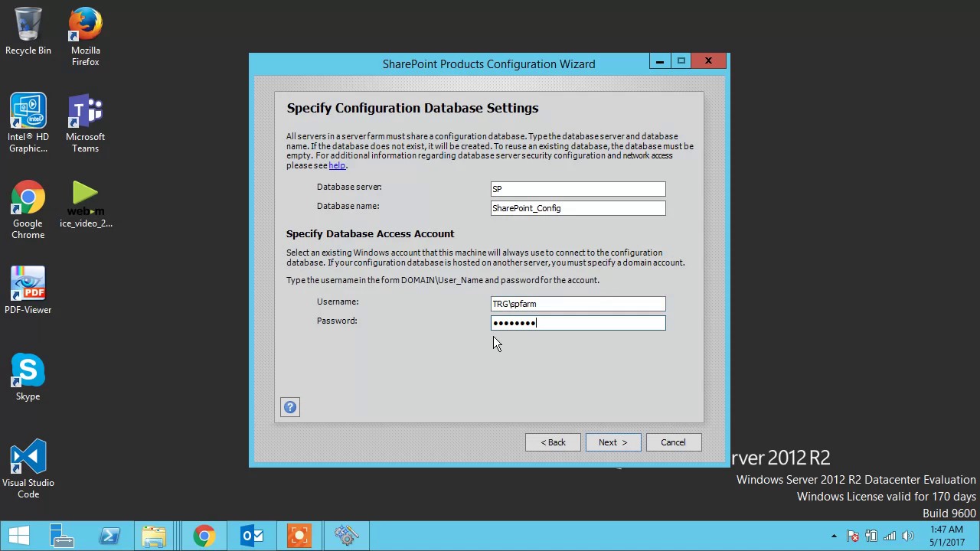Click the Database name field
Viewport: 980px width, 551px height.
pyautogui.click(x=578, y=208)
